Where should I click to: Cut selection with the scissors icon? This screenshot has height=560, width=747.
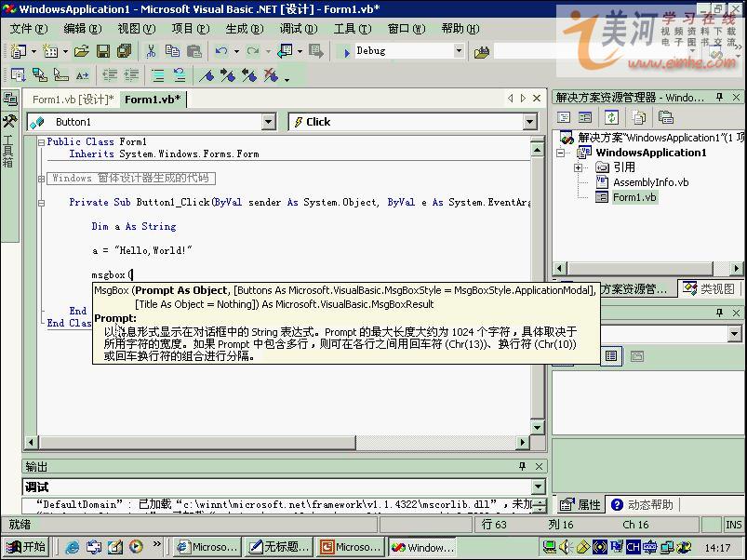(x=151, y=51)
